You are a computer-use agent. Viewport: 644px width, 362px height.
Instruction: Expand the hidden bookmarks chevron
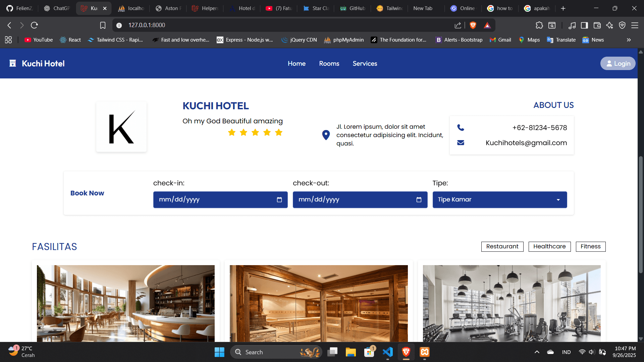(629, 40)
